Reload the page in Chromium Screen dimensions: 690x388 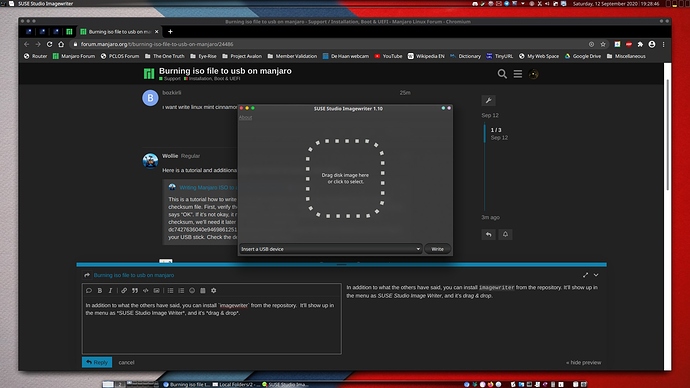[x=49, y=44]
